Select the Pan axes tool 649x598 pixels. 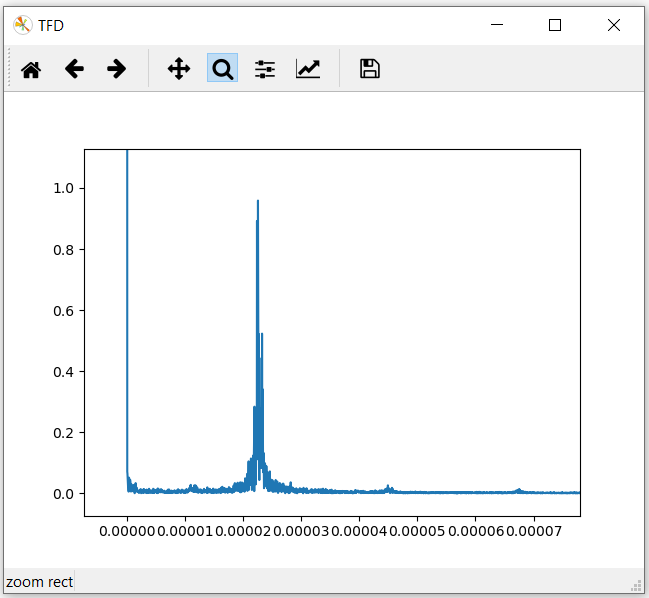pos(179,69)
